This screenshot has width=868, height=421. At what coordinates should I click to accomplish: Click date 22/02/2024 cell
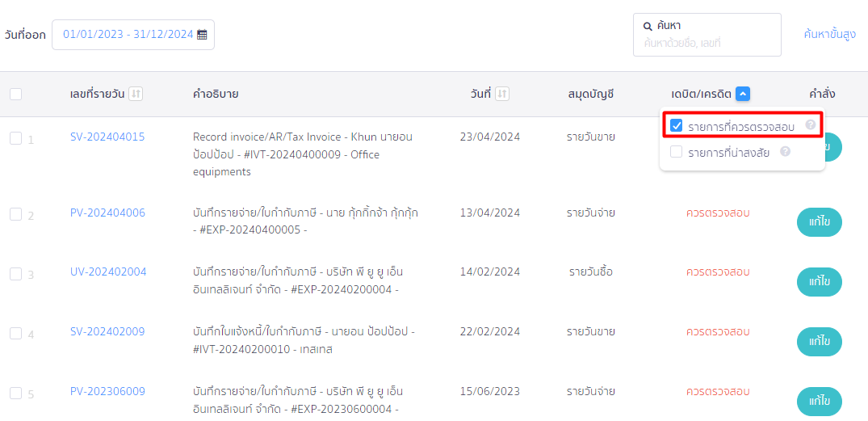click(x=490, y=332)
